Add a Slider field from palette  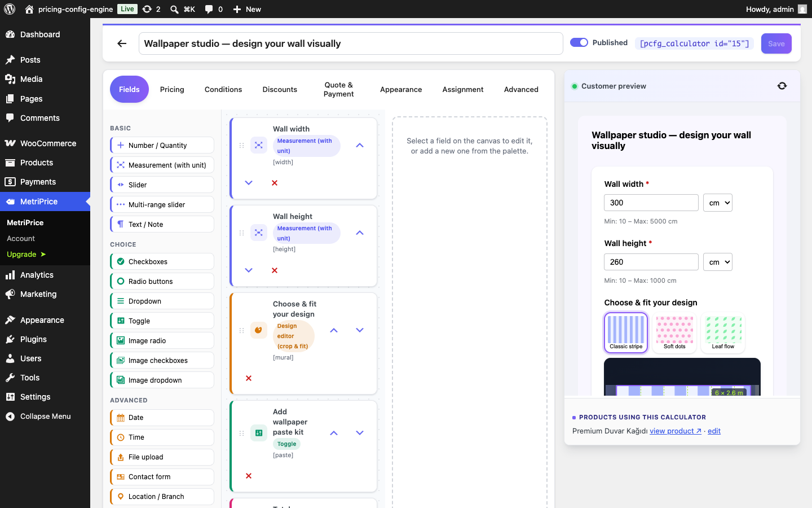point(162,185)
